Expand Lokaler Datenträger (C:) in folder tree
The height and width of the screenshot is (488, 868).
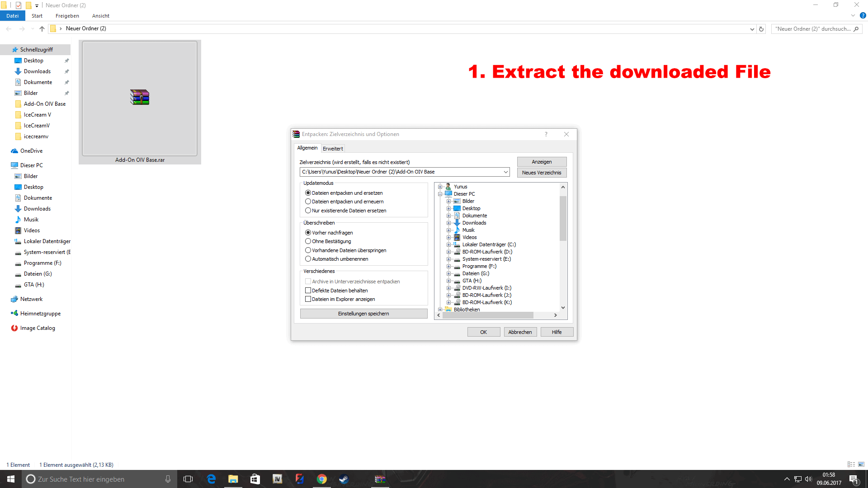448,244
